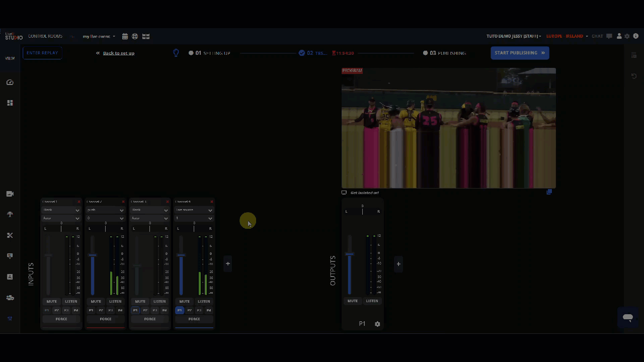644x362 pixels.
Task: Click the Channel 2 volume fader handle
Action: coord(93,255)
